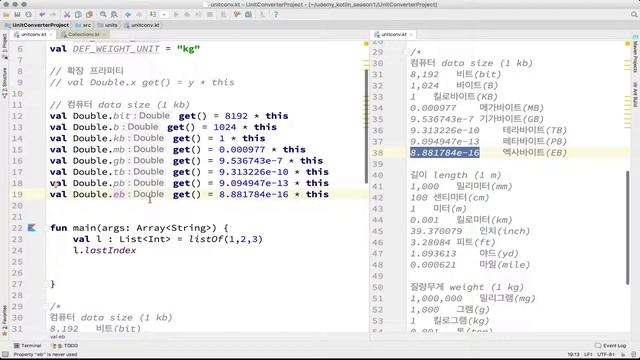The width and height of the screenshot is (640, 360).
Task: Click the Save All toolbar icon
Action: (17, 14)
